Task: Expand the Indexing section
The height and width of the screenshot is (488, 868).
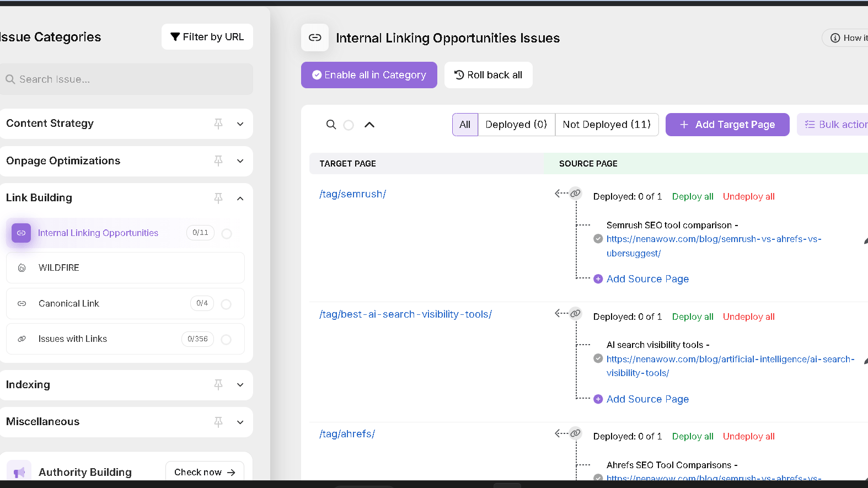Action: click(240, 385)
